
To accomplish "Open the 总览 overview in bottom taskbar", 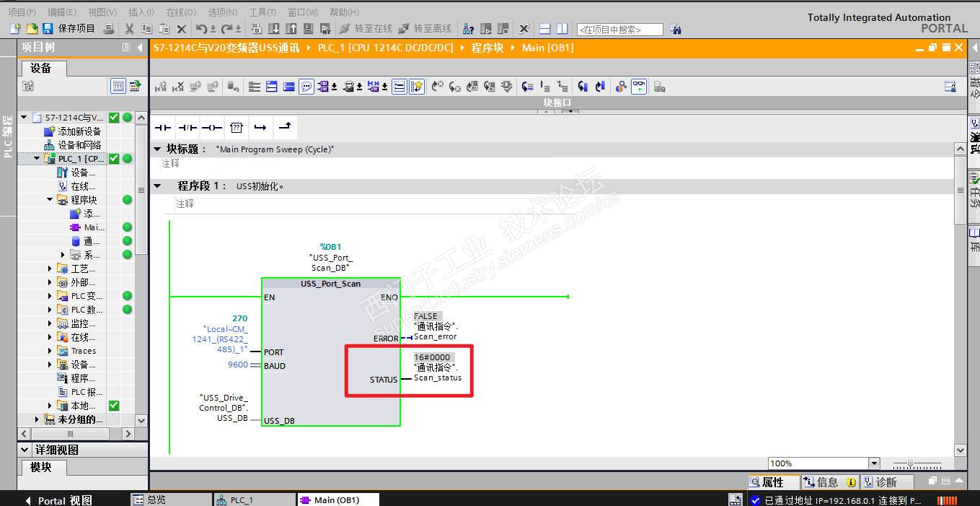I will (x=169, y=500).
